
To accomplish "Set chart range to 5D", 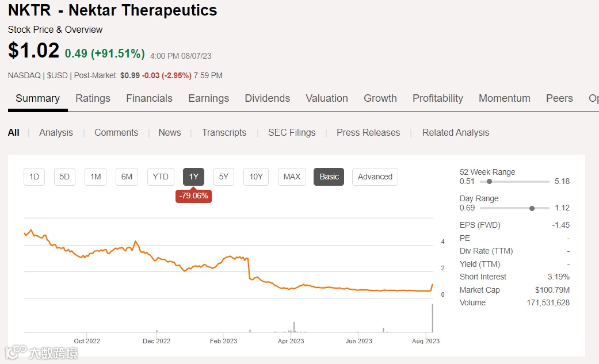I will (x=64, y=177).
